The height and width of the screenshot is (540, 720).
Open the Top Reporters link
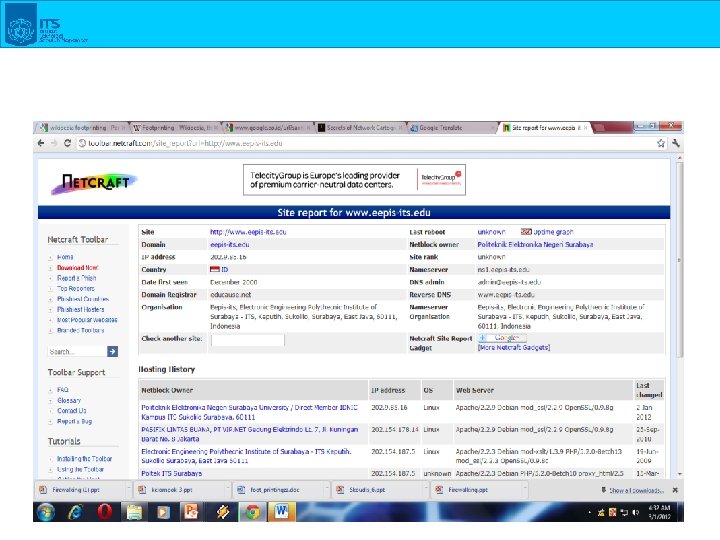pos(76,289)
